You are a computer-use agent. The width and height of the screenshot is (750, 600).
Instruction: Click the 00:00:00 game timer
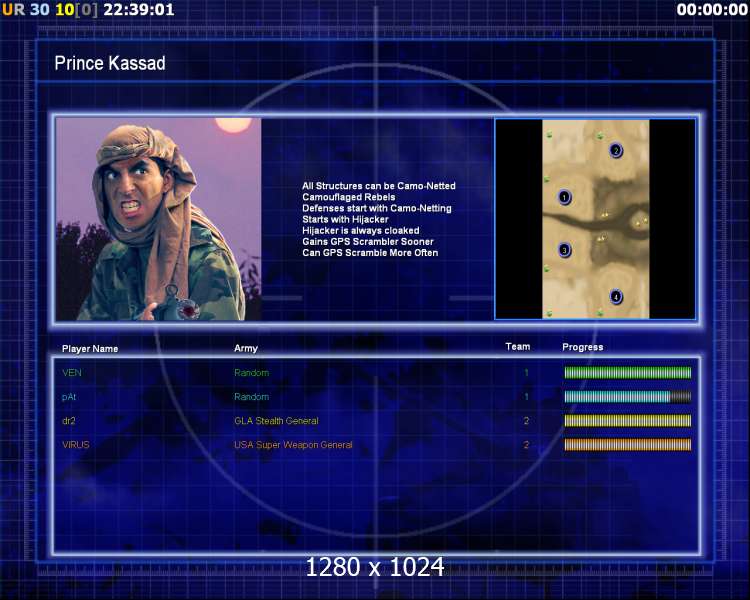pyautogui.click(x=712, y=10)
